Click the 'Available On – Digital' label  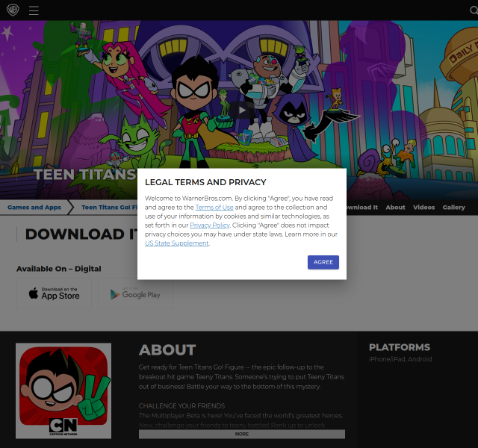(x=59, y=269)
